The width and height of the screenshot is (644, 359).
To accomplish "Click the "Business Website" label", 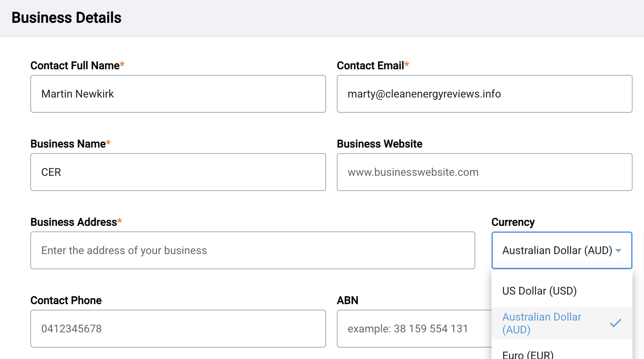I will point(379,144).
